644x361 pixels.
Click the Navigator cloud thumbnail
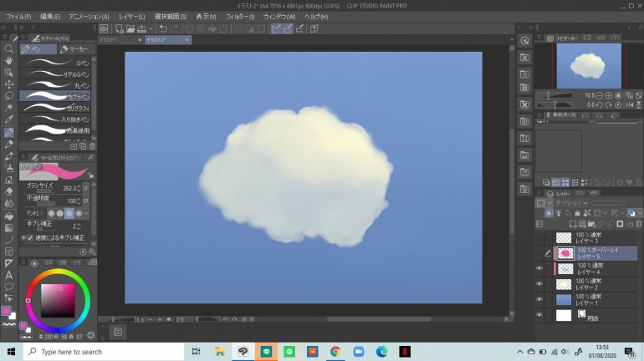[x=589, y=66]
